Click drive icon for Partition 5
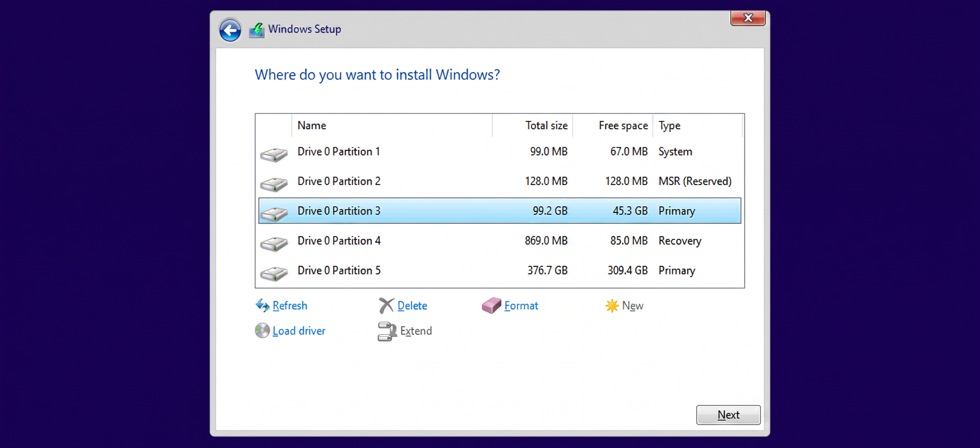This screenshot has height=448, width=980. (x=274, y=274)
